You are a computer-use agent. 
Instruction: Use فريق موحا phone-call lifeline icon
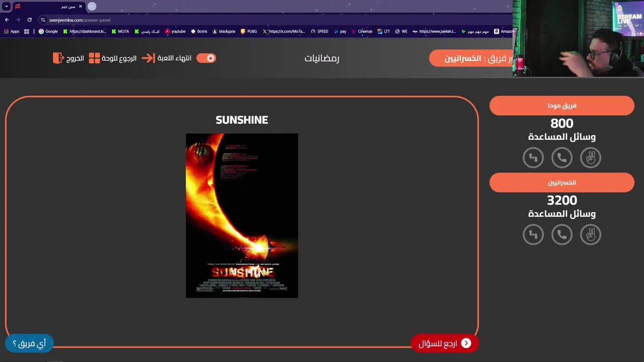coord(562,158)
